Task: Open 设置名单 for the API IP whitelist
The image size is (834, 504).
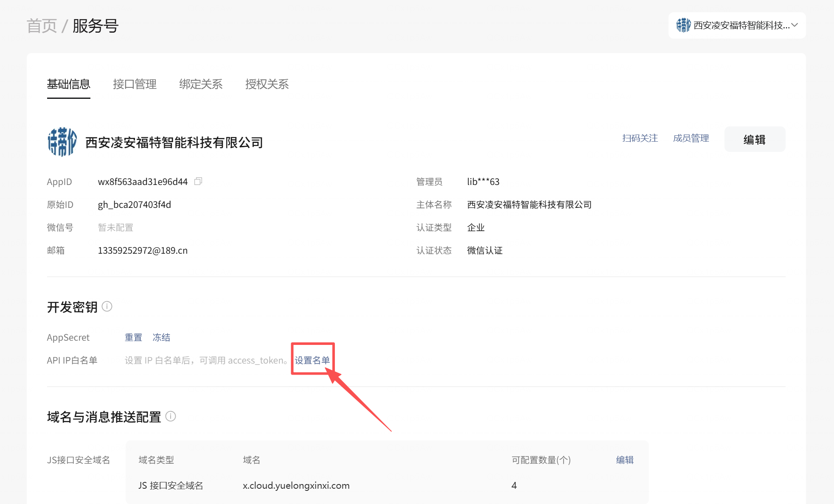Action: (312, 360)
